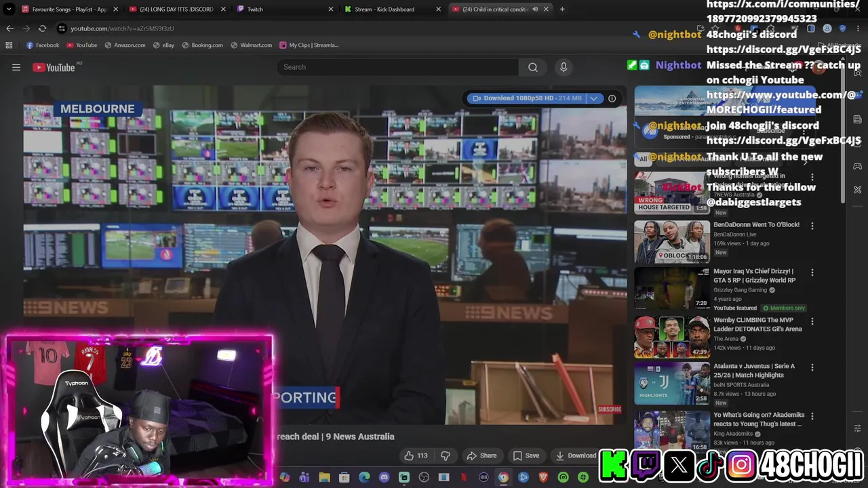Open Brave browser from the taskbar
Viewport: 868px width, 488px height.
pyautogui.click(x=542, y=477)
